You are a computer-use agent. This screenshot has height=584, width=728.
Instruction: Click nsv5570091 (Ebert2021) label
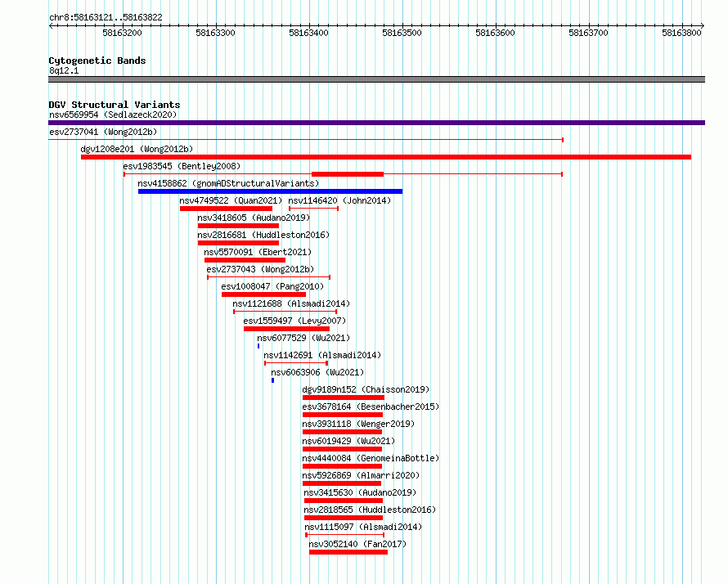258,252
